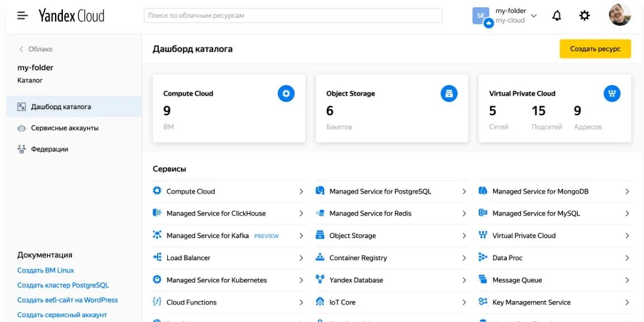This screenshot has height=322, width=644.
Task: Click the Managed Service for Kubernetes icon
Action: click(x=157, y=279)
